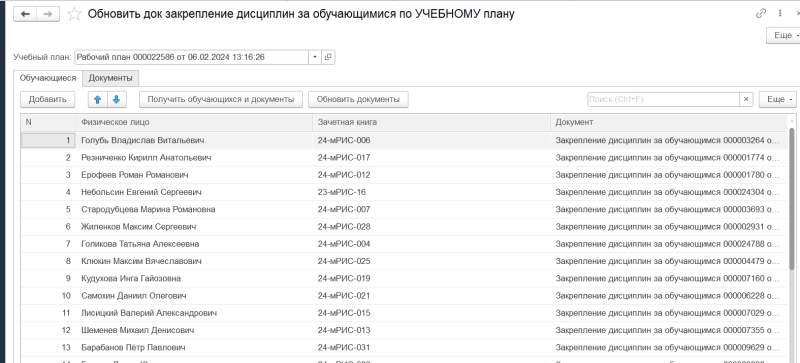Click Получить обучающихся и документы
The image size is (800, 363).
221,99
